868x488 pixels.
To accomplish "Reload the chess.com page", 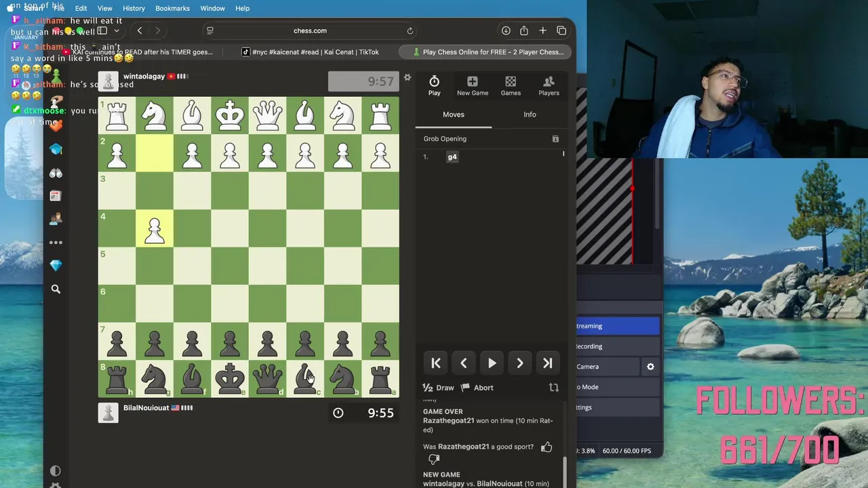I will [410, 30].
